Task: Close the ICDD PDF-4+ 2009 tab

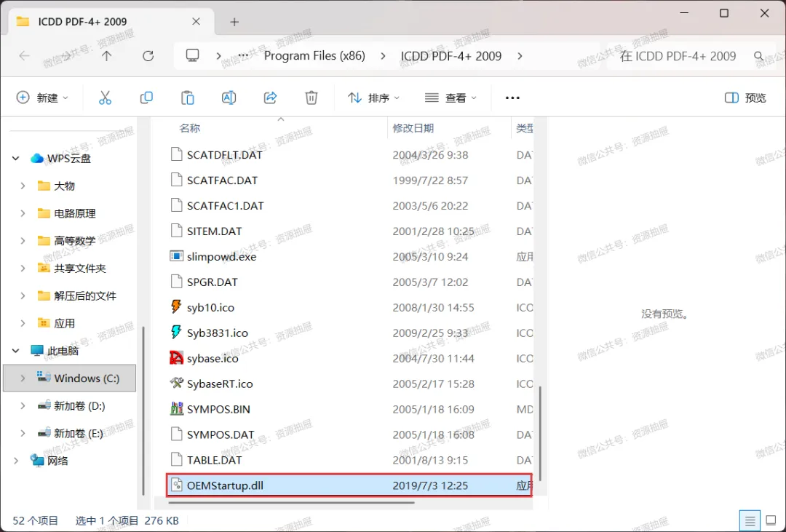Action: pos(196,22)
